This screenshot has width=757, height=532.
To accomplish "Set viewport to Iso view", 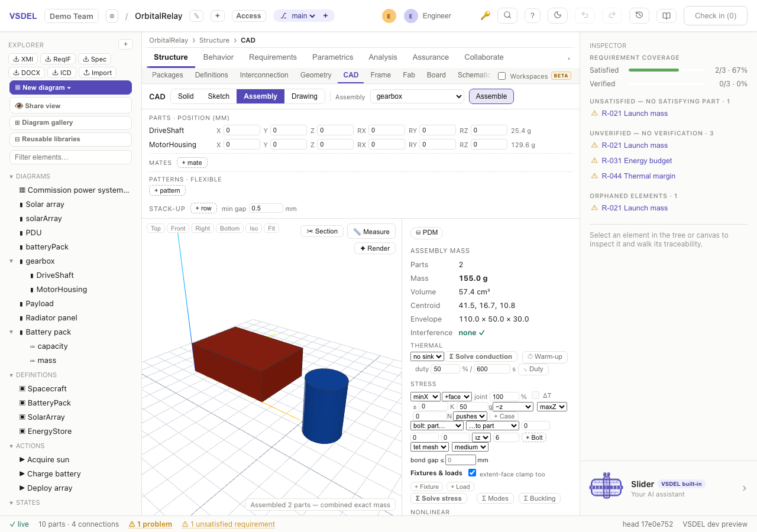I will click(x=254, y=228).
